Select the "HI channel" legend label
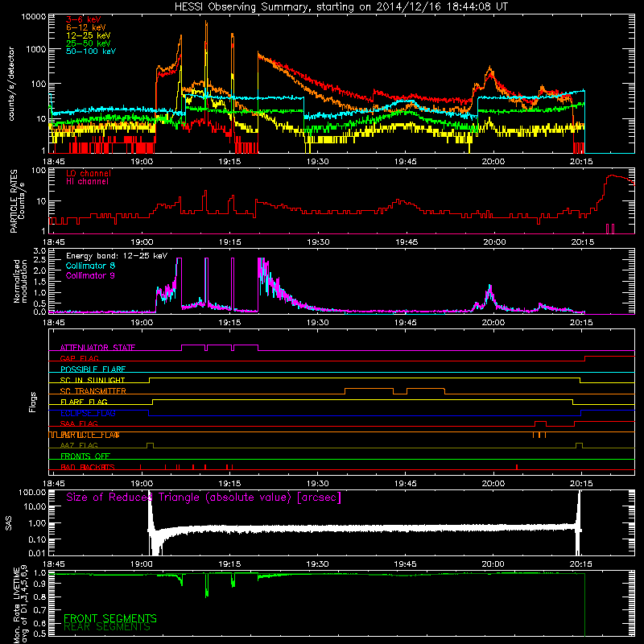This screenshot has height=644, width=644. tap(87, 182)
